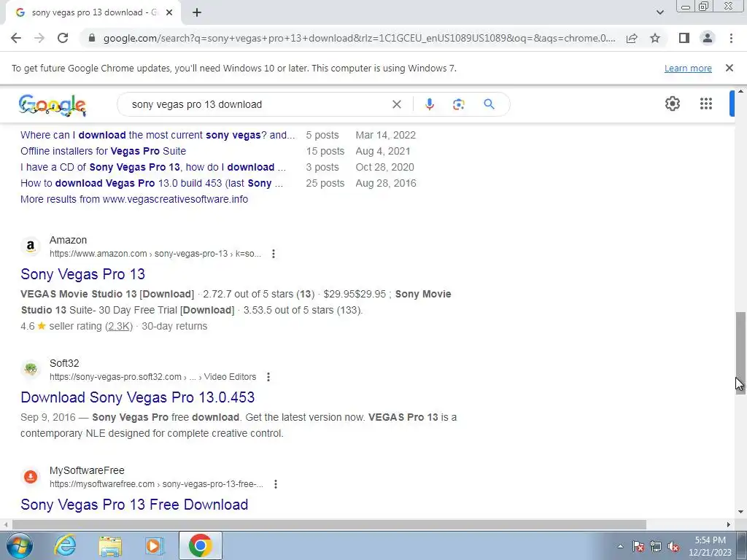Reload the current page
The image size is (747, 560).
[x=63, y=38]
